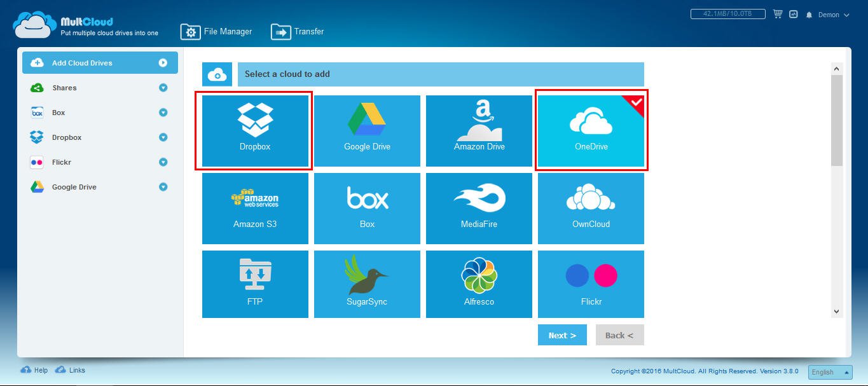Click the vertical scrollbar thumb
The height and width of the screenshot is (386, 868).
[x=836, y=121]
